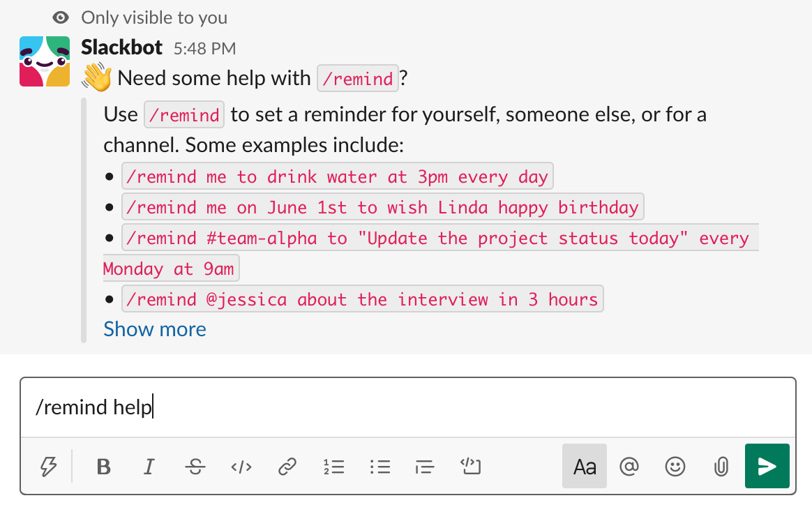
Task: Start a bulleted list
Action: tap(379, 466)
